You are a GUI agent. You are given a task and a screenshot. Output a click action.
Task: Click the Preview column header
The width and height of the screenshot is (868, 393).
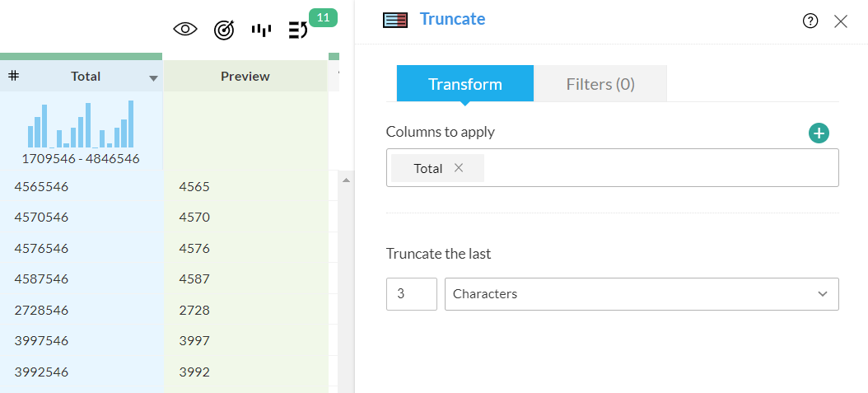(x=245, y=77)
